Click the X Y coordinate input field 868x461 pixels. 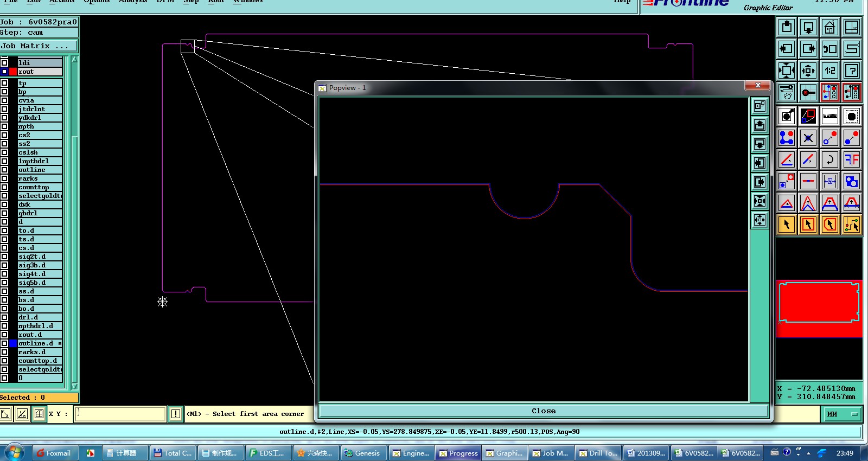click(120, 414)
